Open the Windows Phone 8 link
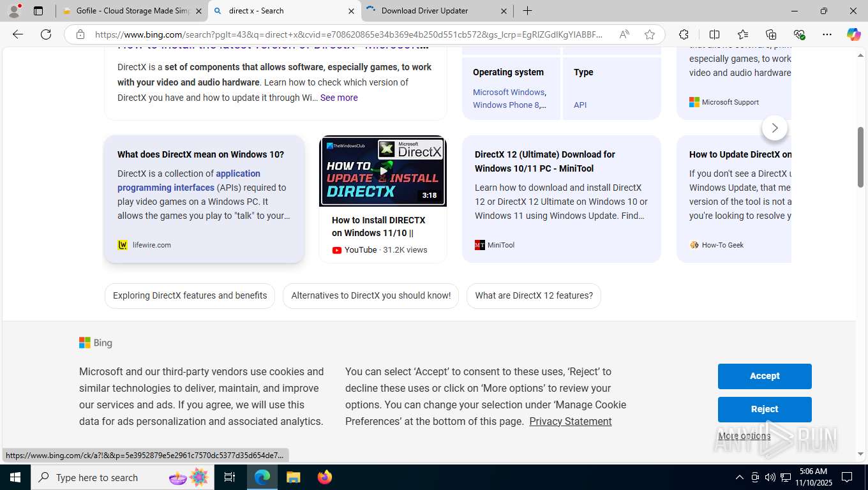The height and width of the screenshot is (490, 868). [x=506, y=105]
